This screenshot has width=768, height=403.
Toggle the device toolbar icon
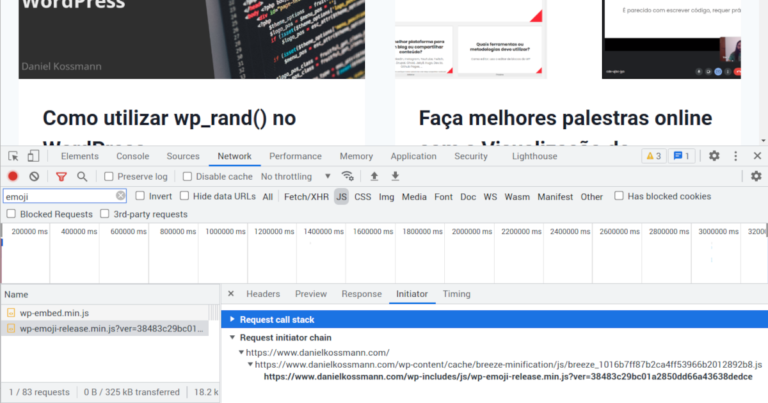(x=33, y=156)
